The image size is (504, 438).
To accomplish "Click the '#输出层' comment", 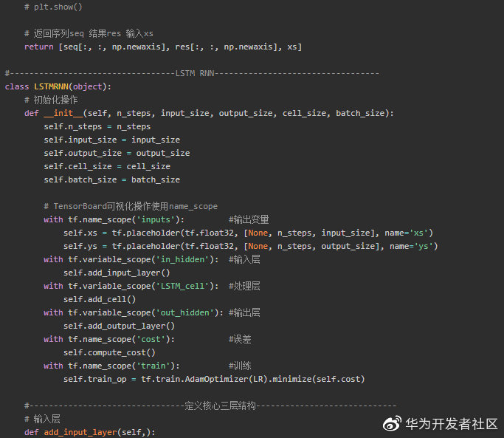I will coord(244,313).
